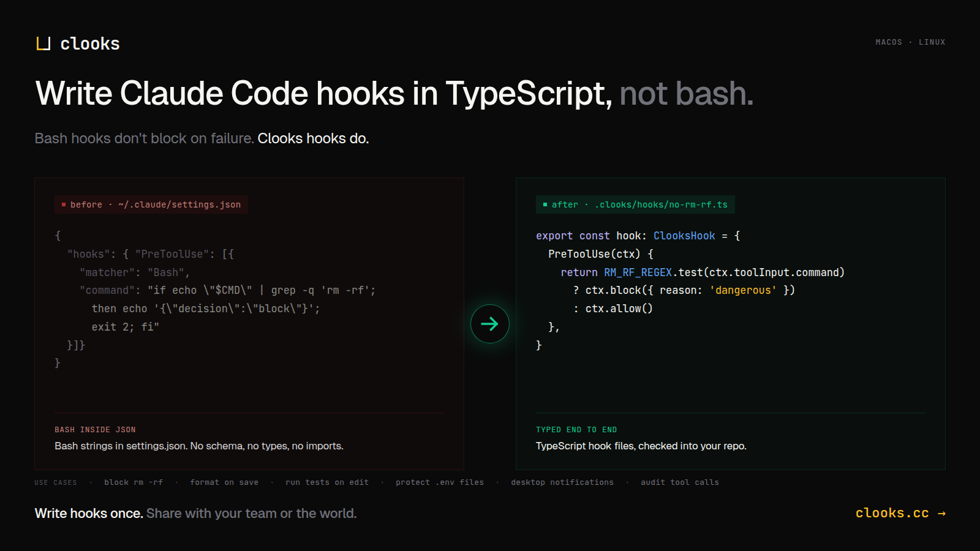Click the 'desktop notifications' use case

pyautogui.click(x=562, y=482)
